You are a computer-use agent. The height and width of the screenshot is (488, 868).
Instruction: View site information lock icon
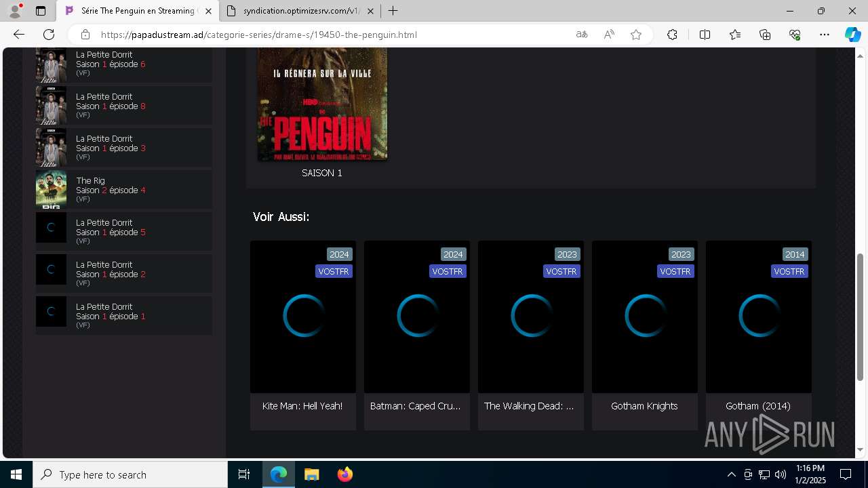pyautogui.click(x=85, y=35)
